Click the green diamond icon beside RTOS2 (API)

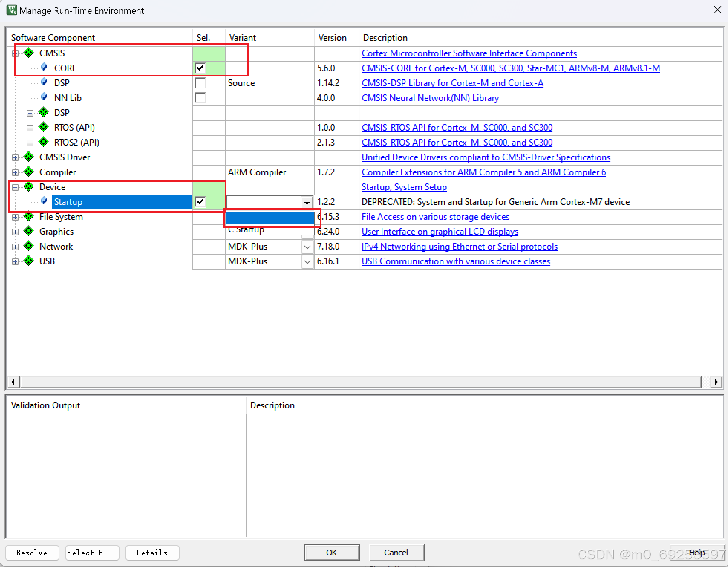43,142
